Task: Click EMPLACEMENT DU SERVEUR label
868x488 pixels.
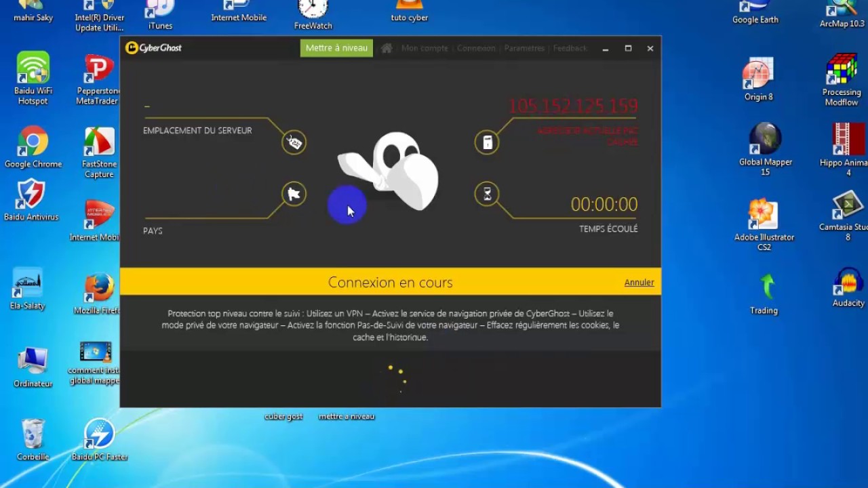Action: (197, 131)
